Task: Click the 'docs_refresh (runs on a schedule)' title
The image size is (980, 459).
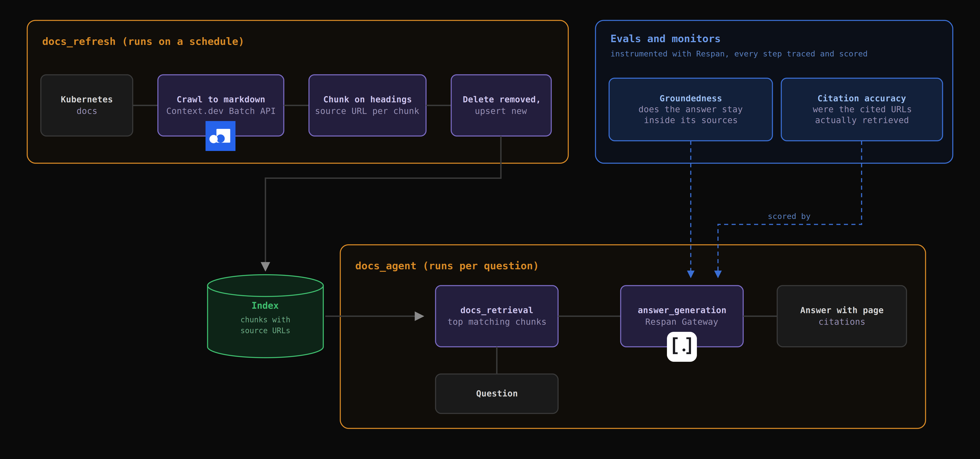Action: pyautogui.click(x=143, y=41)
